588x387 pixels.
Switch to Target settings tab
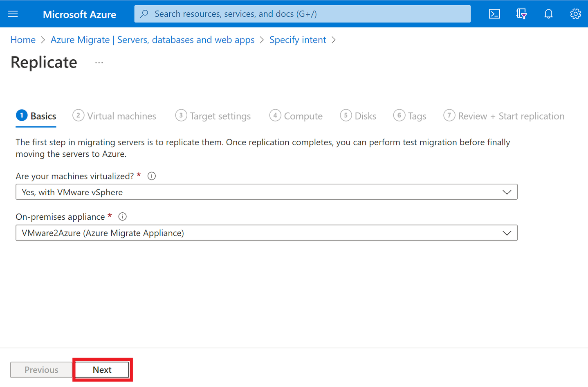213,116
